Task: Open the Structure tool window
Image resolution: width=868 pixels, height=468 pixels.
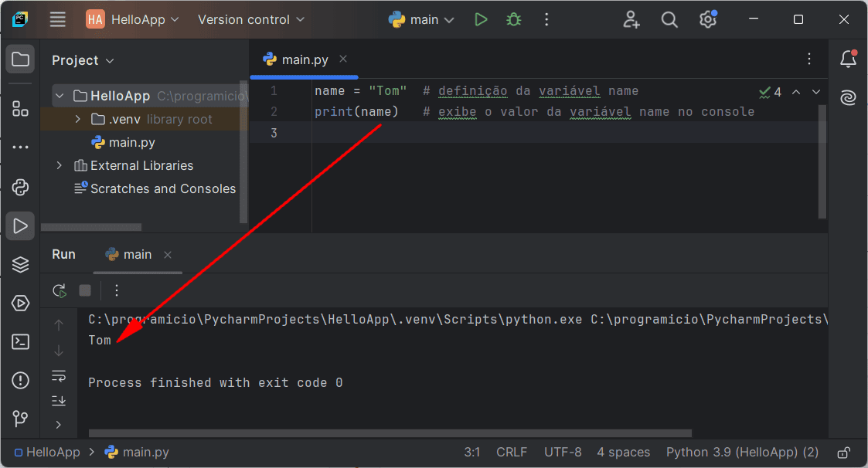Action: click(x=20, y=109)
